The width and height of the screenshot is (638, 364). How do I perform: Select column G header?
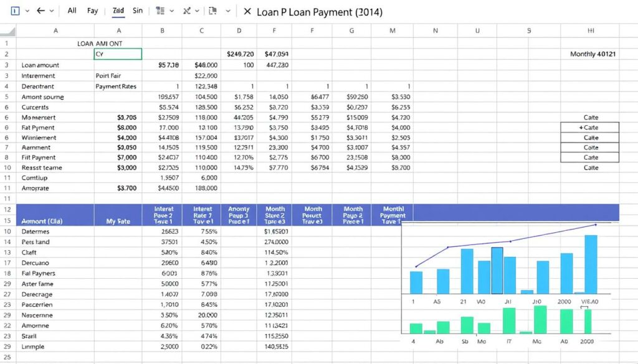tap(351, 30)
